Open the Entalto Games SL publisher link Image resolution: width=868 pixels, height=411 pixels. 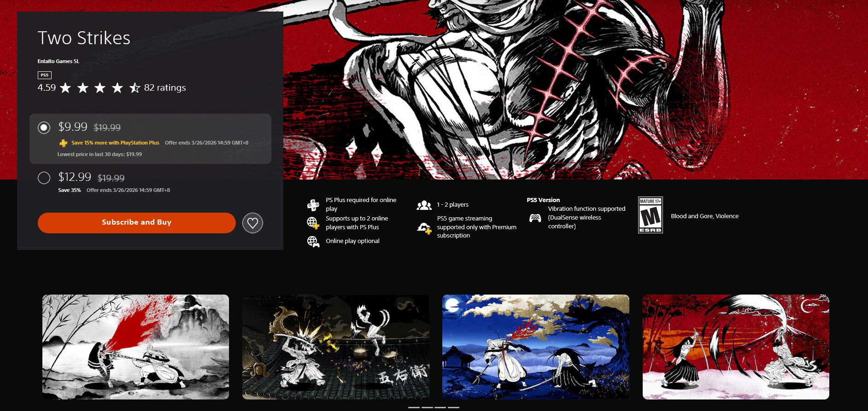tap(59, 61)
